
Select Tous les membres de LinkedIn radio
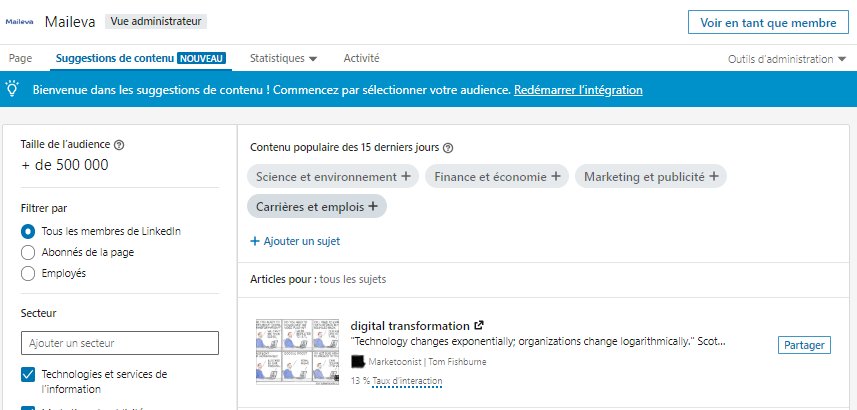(28, 232)
